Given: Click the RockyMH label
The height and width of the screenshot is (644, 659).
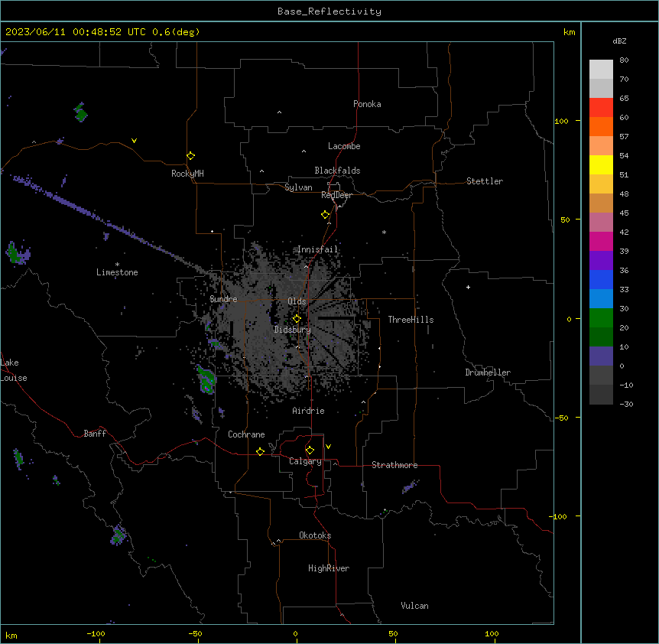Looking at the screenshot, I should point(187,174).
